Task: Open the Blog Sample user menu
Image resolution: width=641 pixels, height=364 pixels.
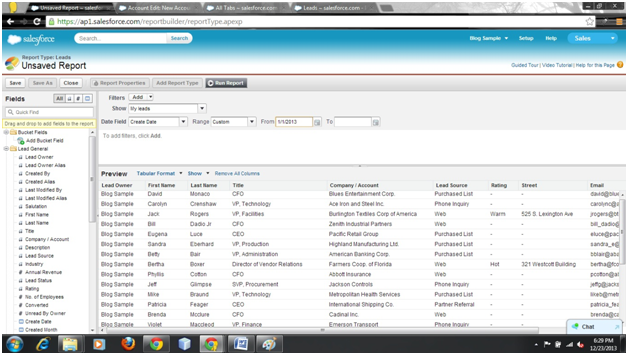Action: 489,38
